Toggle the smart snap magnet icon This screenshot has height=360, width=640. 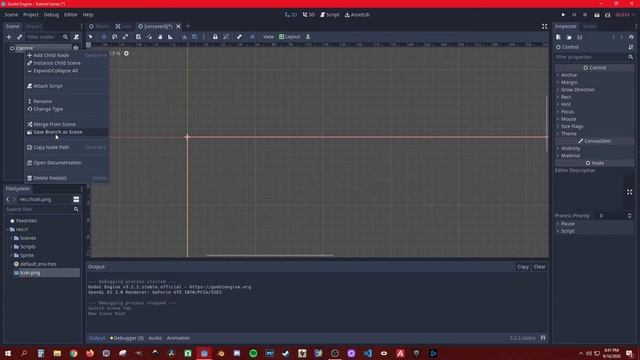pos(184,37)
